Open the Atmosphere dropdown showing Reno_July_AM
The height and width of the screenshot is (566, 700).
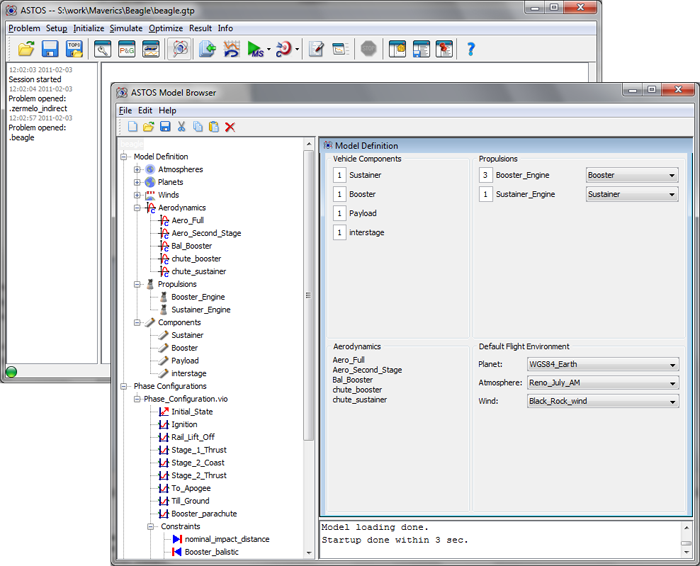click(x=603, y=383)
